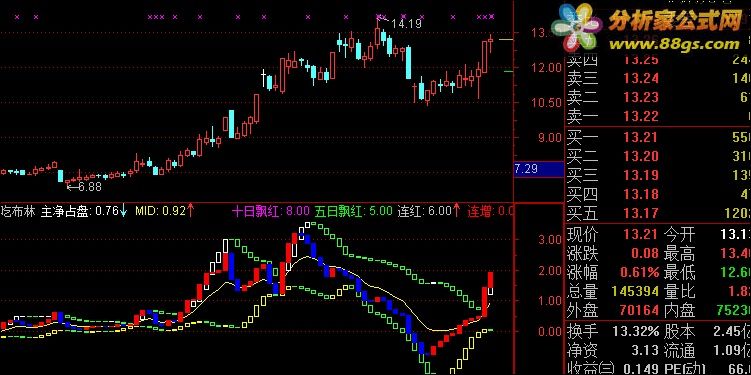The width and height of the screenshot is (751, 375).
Task: Select the 卖二 ask row
Action: coord(658,97)
